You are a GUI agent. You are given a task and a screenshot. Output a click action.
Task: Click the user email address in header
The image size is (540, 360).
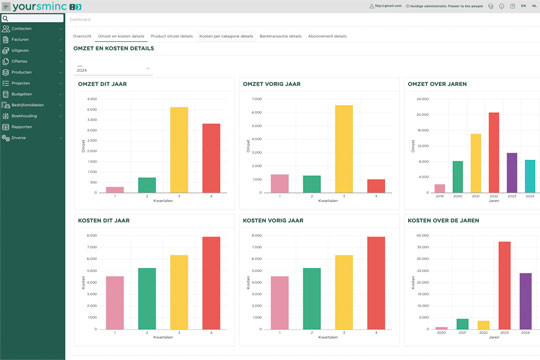[x=388, y=6]
